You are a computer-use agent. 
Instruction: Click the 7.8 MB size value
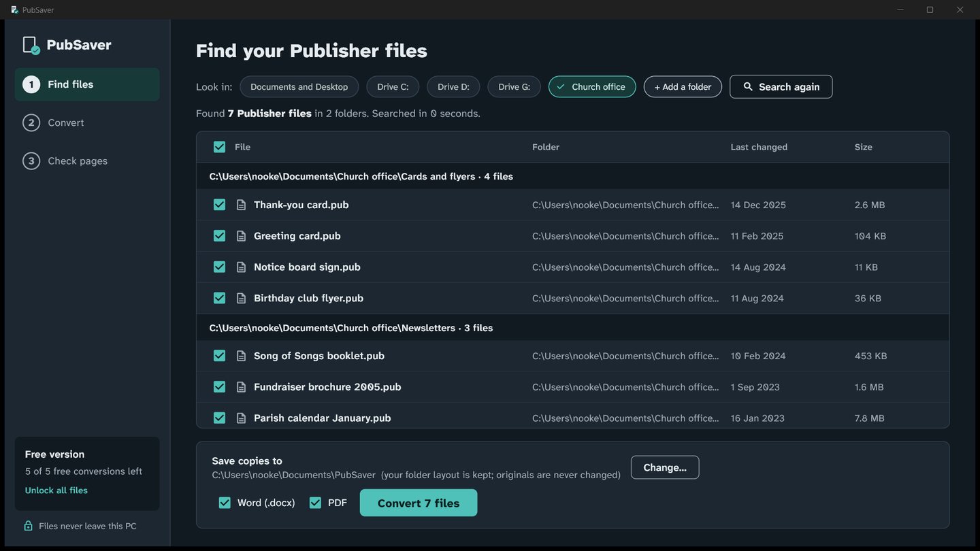click(x=870, y=418)
